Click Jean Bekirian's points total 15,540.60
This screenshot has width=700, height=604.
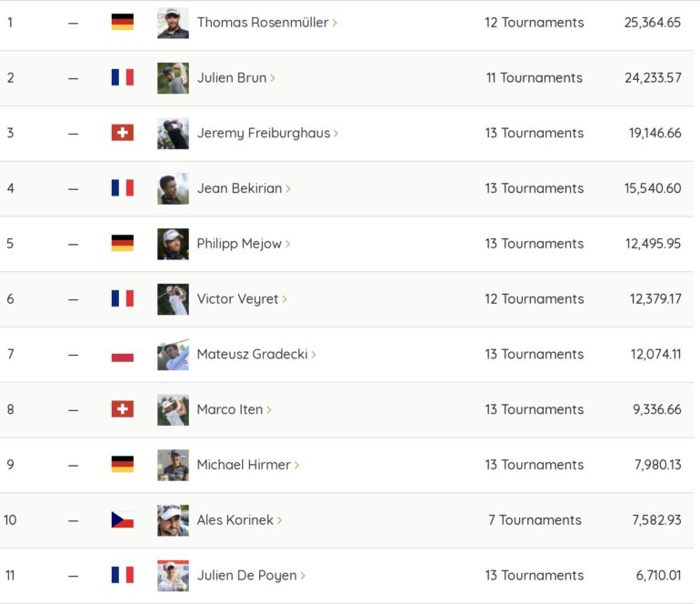point(653,188)
